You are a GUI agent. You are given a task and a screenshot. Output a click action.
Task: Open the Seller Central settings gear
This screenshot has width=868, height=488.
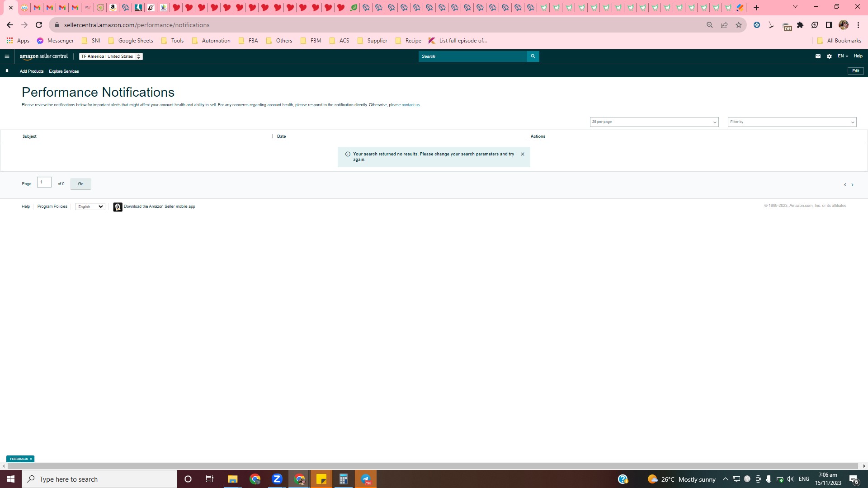[x=829, y=56]
